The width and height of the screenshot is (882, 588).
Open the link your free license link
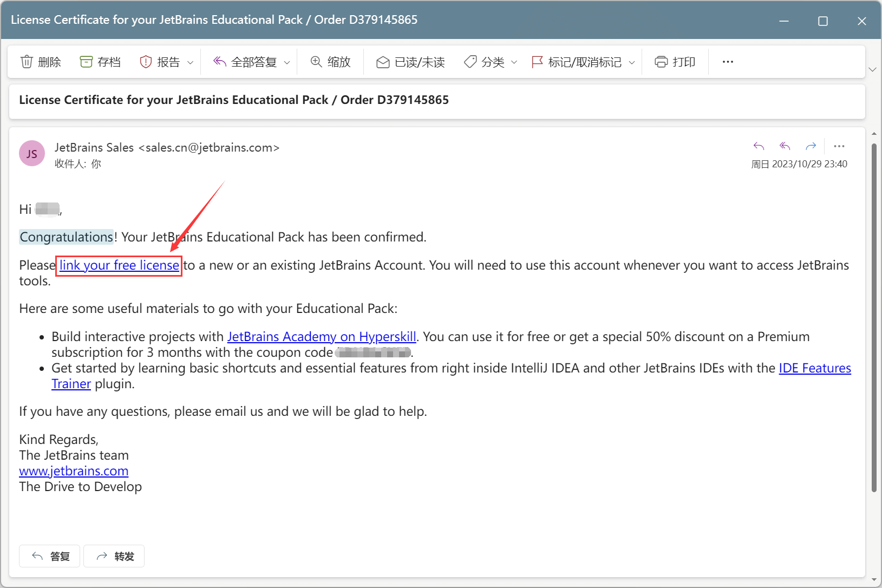119,265
